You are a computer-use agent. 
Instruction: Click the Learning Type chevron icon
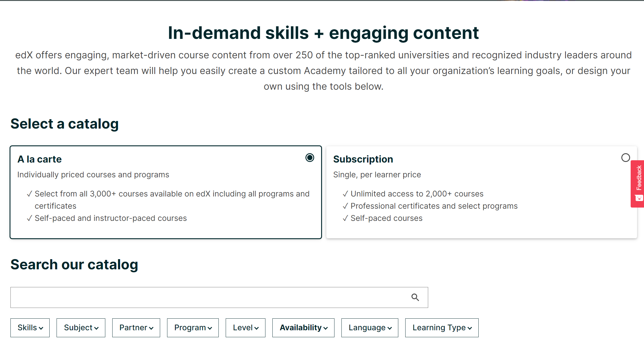point(469,328)
